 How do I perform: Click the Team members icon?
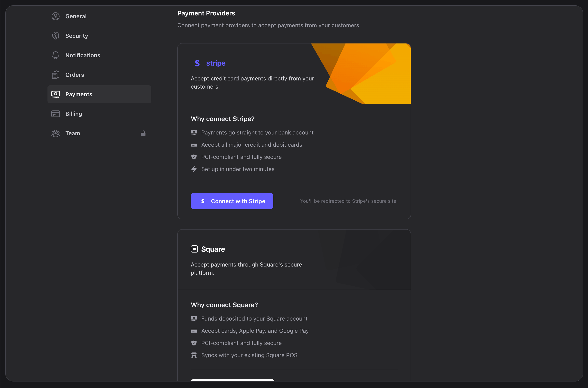pyautogui.click(x=55, y=133)
